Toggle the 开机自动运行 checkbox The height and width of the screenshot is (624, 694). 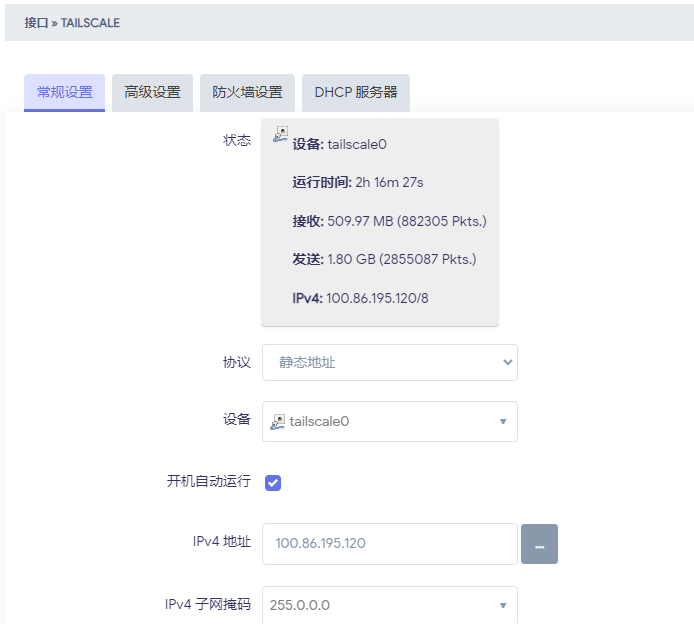[x=273, y=483]
